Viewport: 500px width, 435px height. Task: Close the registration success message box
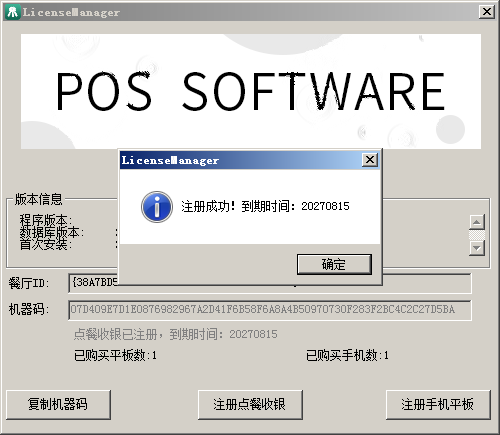tap(370, 160)
